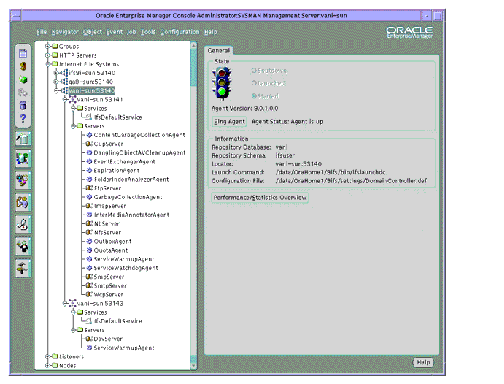This screenshot has width=504, height=384.
Task: Click the tree panel vertical scrollbar thumb
Action: 193,67
